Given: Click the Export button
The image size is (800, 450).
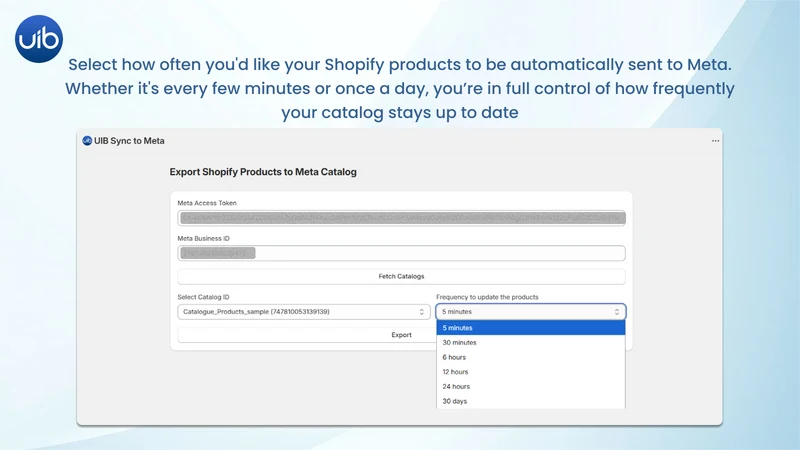Looking at the screenshot, I should (402, 335).
